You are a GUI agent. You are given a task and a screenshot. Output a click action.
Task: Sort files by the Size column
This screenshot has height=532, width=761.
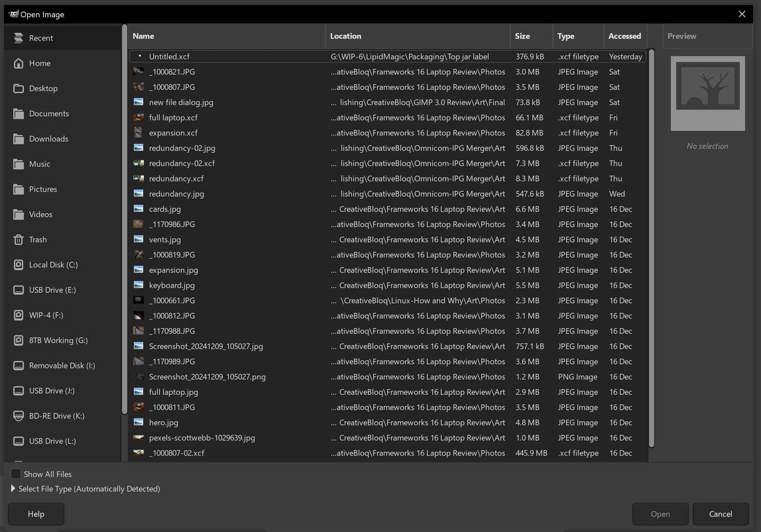click(x=522, y=36)
